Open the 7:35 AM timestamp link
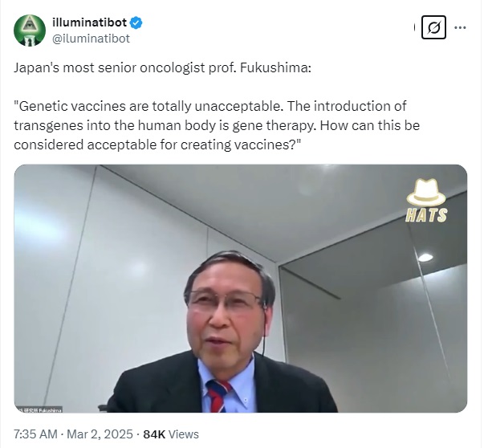The width and height of the screenshot is (484, 448). click(x=35, y=434)
